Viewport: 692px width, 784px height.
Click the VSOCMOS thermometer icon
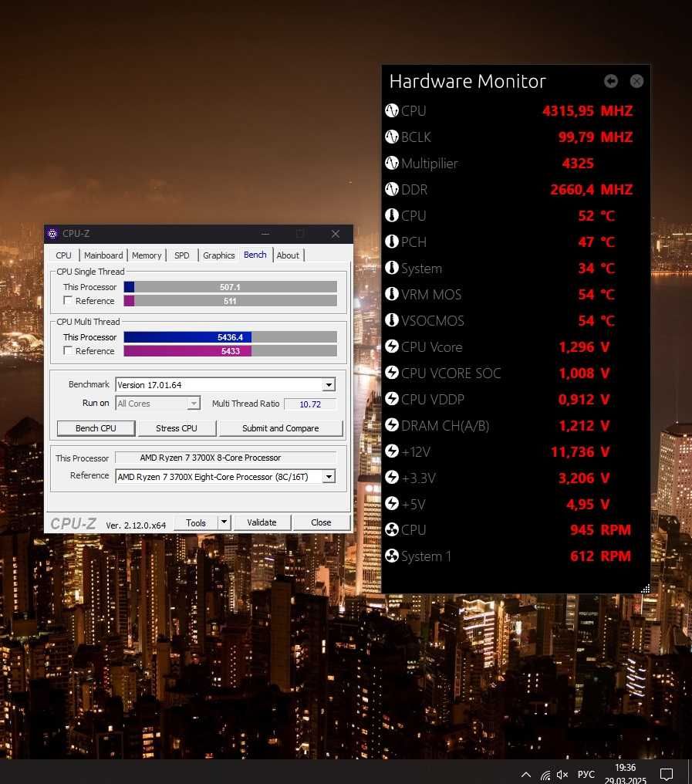392,320
